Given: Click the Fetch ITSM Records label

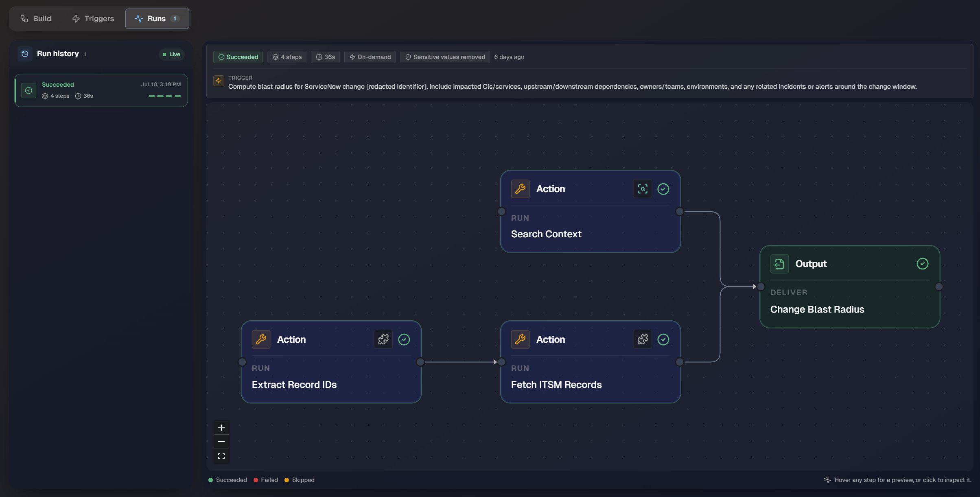Looking at the screenshot, I should 556,385.
